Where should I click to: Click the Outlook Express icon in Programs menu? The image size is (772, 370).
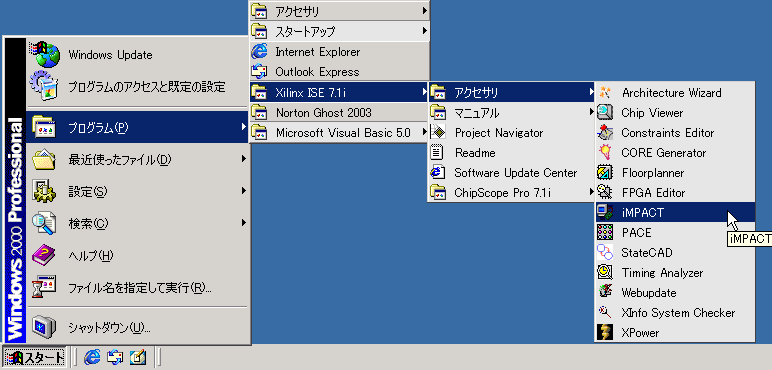[259, 72]
